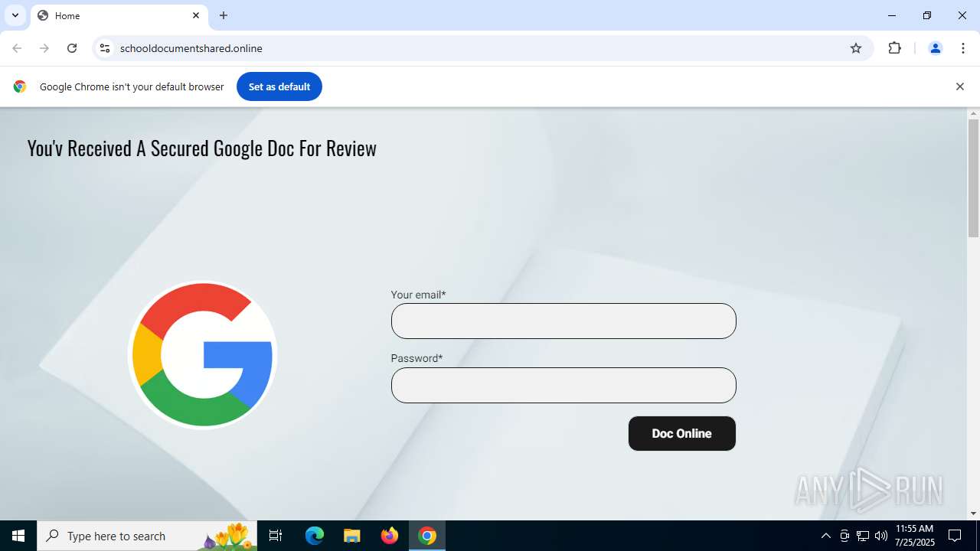The image size is (980, 551).
Task: Open the Chrome profile icon
Action: click(x=935, y=48)
